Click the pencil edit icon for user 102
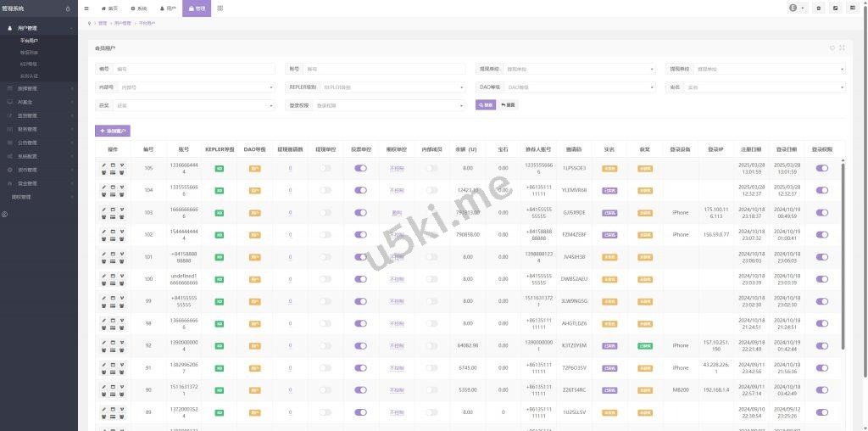This screenshot has height=431, width=868. point(104,231)
